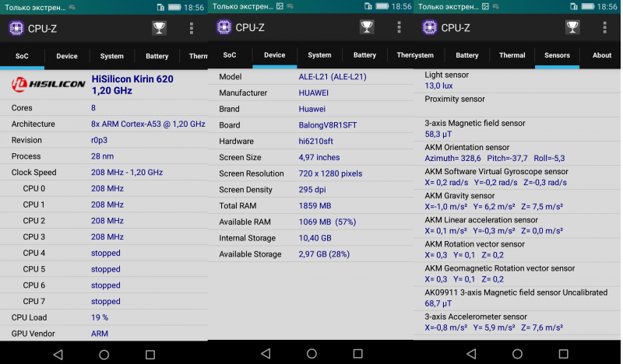Tap the Available RAM value 1069 MB (57%)
The image size is (623, 364).
tap(327, 222)
